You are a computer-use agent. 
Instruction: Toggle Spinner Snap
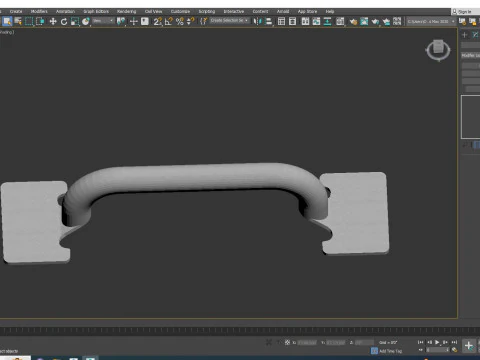(190, 22)
